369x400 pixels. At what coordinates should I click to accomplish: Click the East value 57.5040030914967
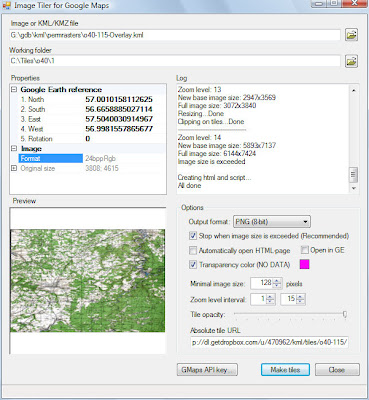[119, 119]
